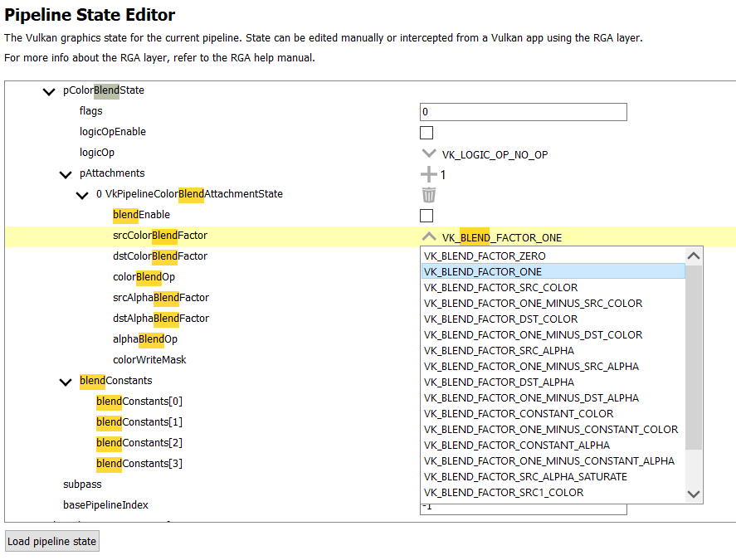Select VK_BLEND_FACTOR_CONSTANT_COLOR entry

pyautogui.click(x=519, y=414)
